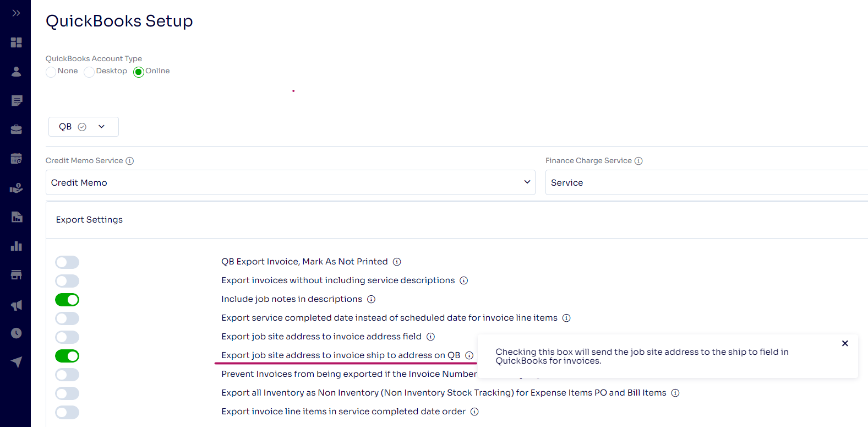Click the hand with coin payments icon
868x427 pixels.
click(x=16, y=188)
